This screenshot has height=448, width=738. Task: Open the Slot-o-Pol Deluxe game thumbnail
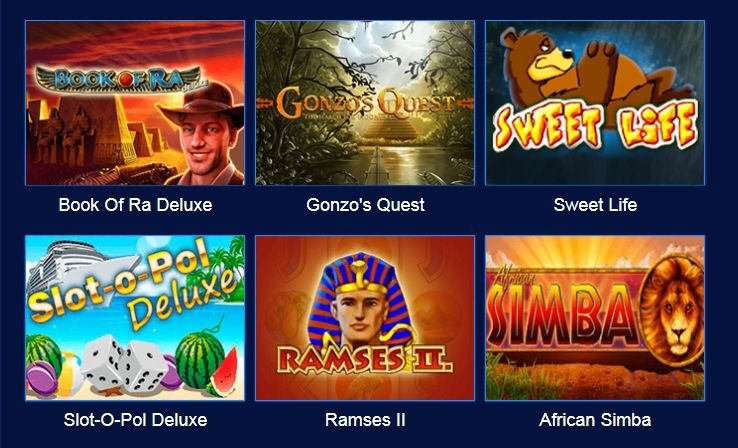coord(135,318)
